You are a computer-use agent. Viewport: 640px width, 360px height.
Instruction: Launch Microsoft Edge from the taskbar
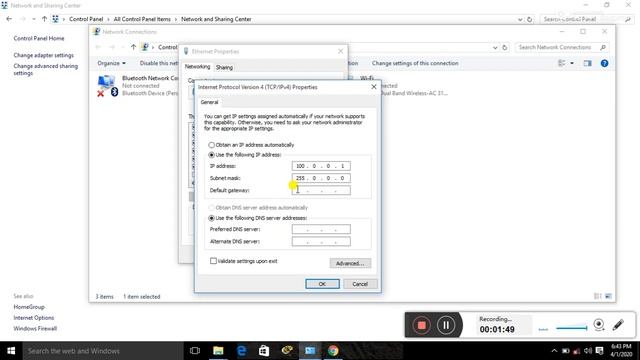241,351
